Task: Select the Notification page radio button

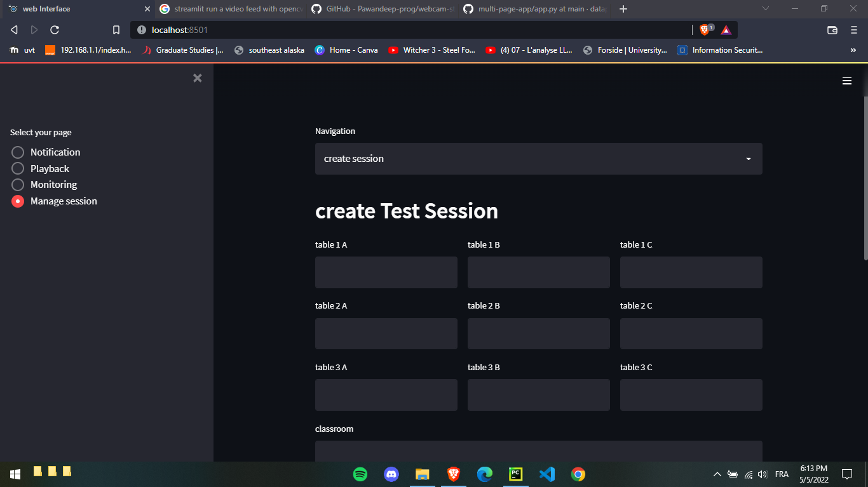Action: click(x=18, y=152)
